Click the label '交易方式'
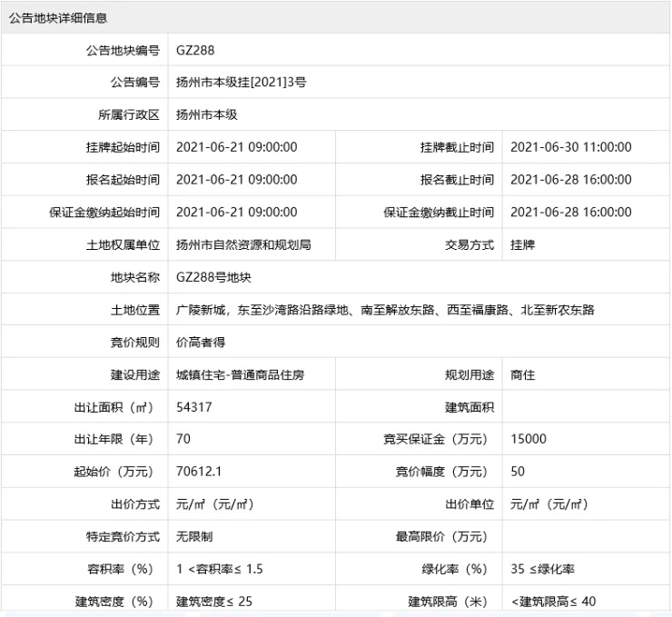Screen dimensions: 672x617 pyautogui.click(x=469, y=244)
